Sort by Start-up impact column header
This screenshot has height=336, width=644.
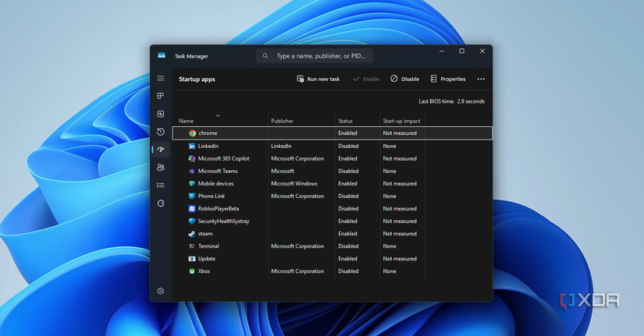tap(401, 121)
